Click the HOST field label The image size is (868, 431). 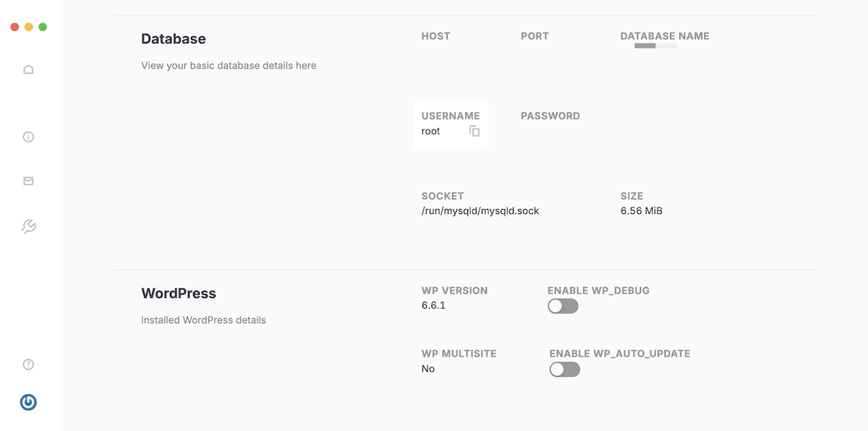coord(435,35)
